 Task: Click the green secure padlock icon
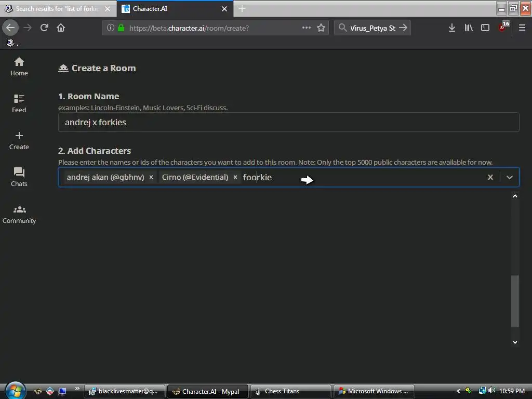(x=121, y=28)
